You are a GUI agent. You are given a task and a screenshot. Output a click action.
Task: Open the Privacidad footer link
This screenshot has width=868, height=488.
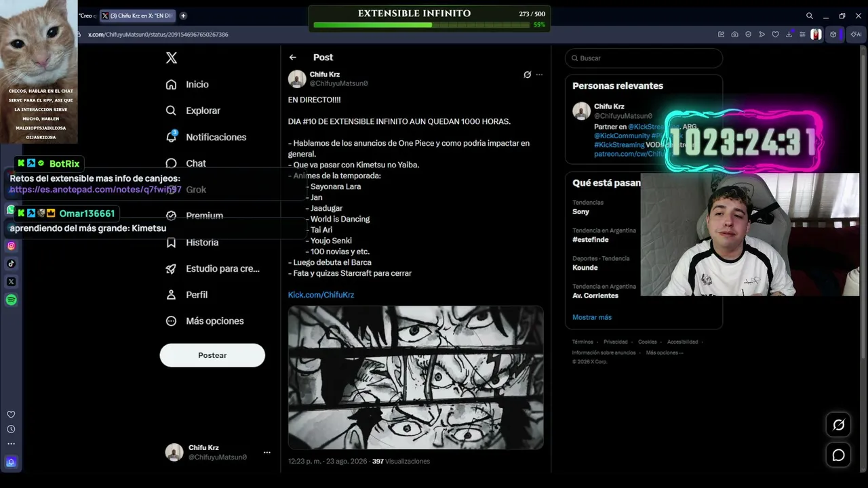616,342
